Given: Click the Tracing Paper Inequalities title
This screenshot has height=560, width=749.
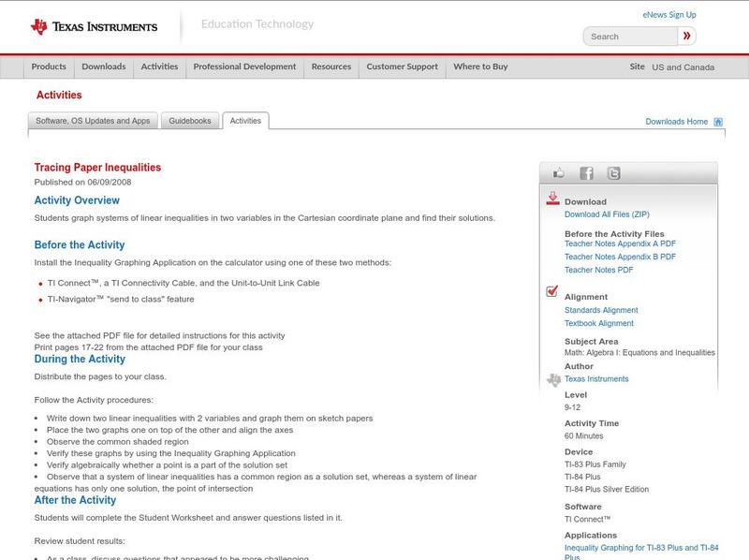Looking at the screenshot, I should [97, 168].
